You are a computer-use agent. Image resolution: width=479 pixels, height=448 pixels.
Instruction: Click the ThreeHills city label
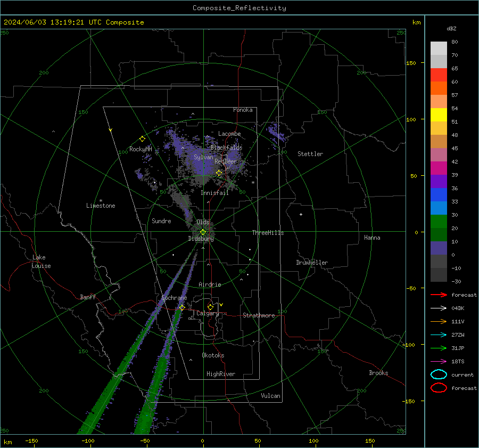[268, 233]
